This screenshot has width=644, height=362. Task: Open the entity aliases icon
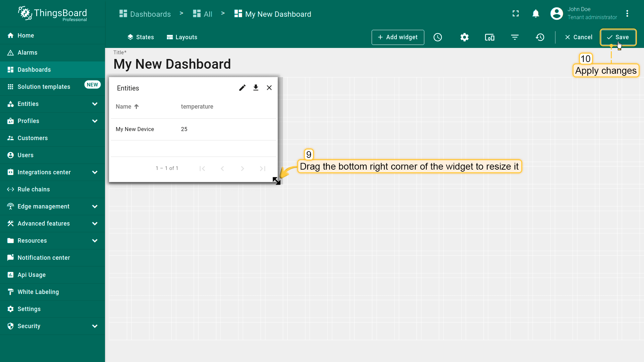(490, 37)
